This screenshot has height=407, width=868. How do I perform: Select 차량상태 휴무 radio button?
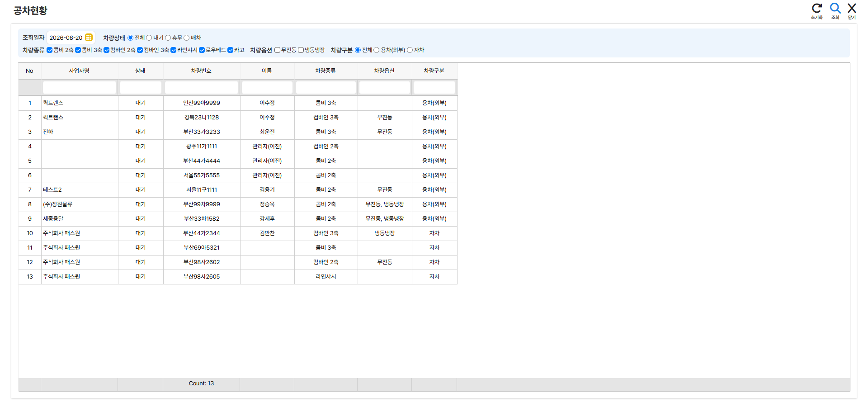(168, 38)
